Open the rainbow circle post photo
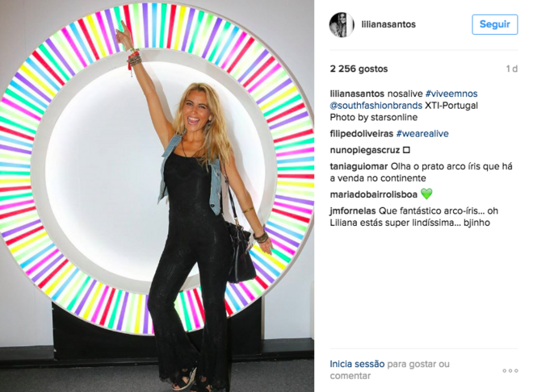 point(157,196)
